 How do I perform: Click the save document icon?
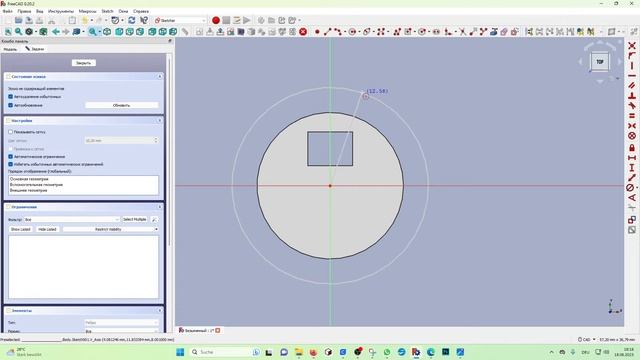tap(29, 20)
